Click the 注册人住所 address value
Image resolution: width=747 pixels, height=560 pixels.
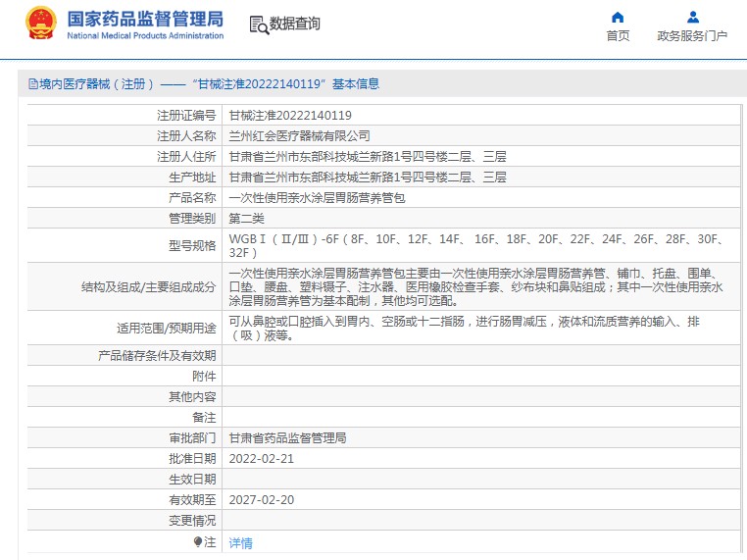(x=368, y=156)
